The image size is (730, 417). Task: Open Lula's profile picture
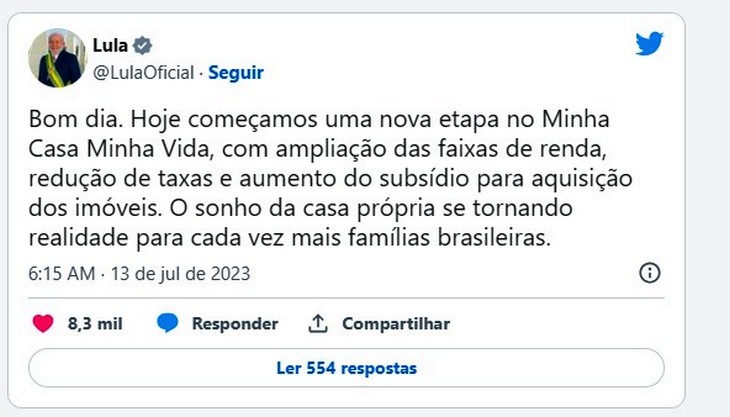tap(55, 58)
